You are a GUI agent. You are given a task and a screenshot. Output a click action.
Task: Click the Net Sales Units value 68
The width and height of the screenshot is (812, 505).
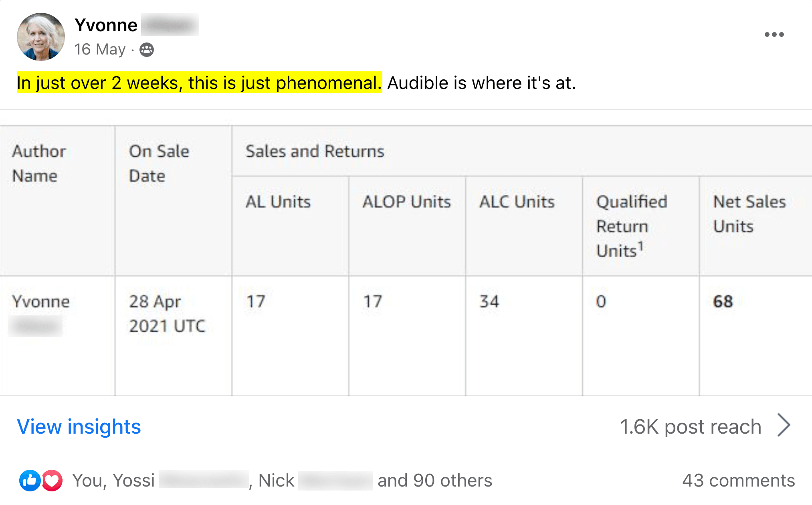723,301
